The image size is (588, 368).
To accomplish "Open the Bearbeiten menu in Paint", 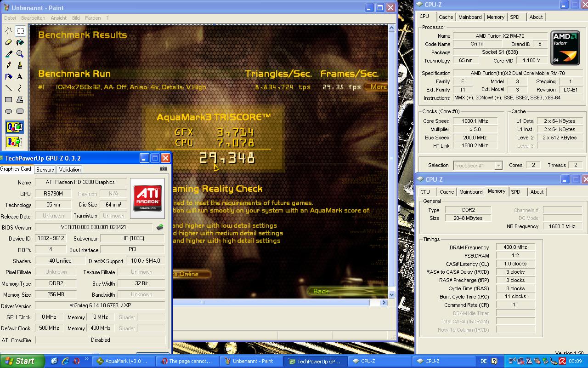I will 33,18.
